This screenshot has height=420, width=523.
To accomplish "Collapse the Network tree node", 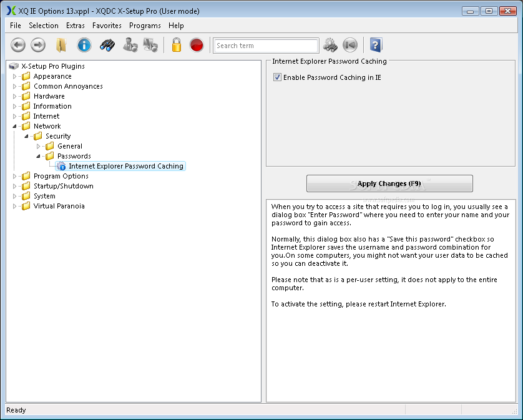I will pyautogui.click(x=14, y=127).
